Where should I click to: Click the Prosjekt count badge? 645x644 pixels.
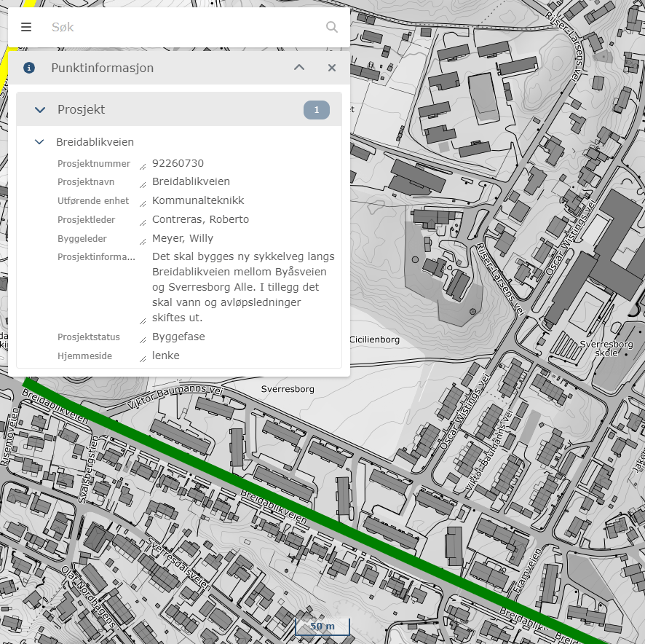[x=317, y=110]
